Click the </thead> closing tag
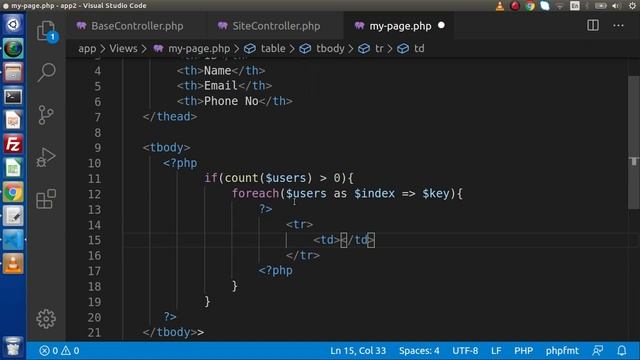This screenshot has width=640, height=360. click(x=170, y=117)
